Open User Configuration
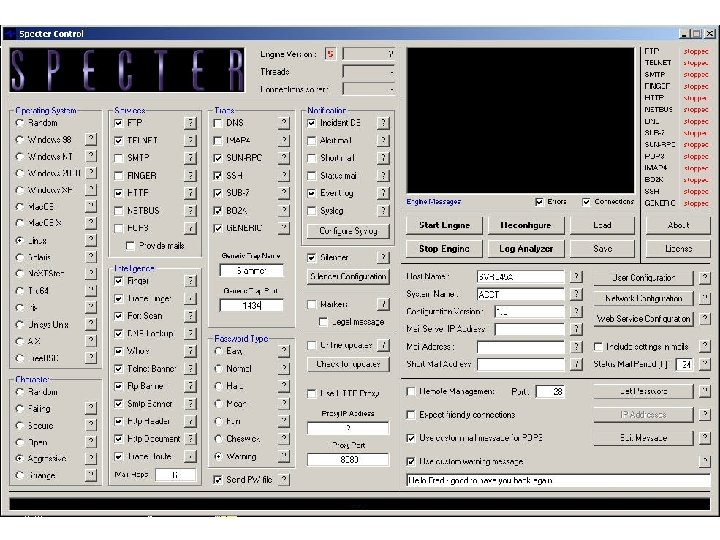720x540 pixels. coord(643,277)
